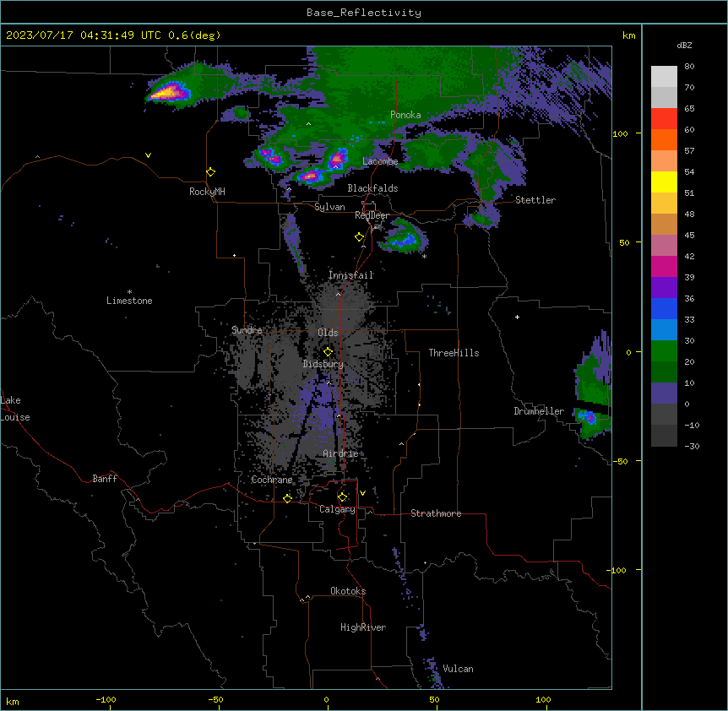Screen dimensions: 728x711
Task: Click the yellow V marker east of Calgary
Action: point(362,493)
